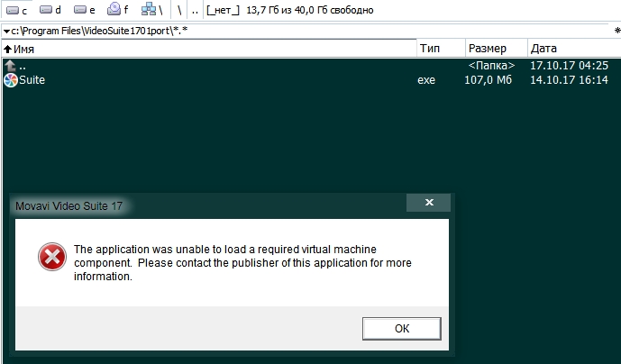This screenshot has width=621, height=364.
Task: Expand the directory history dropdown arrow
Action: [x=6, y=31]
